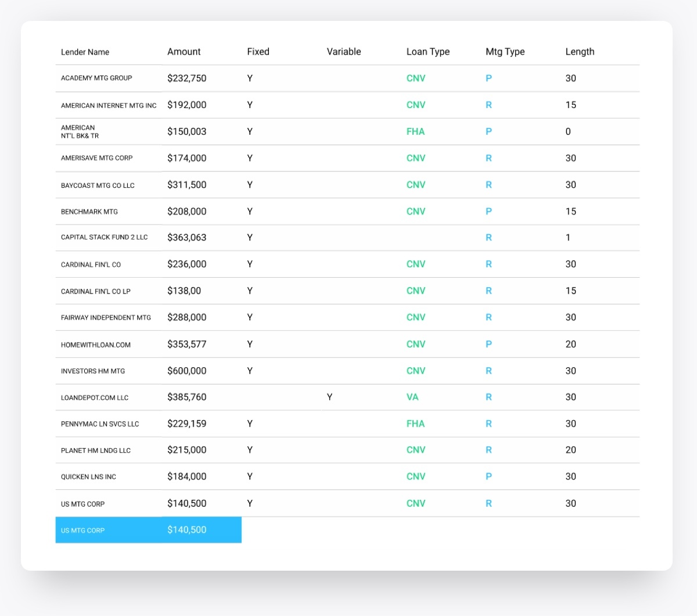Click CNV loan type in white US MTG CORP row
The width and height of the screenshot is (697, 616).
(416, 503)
